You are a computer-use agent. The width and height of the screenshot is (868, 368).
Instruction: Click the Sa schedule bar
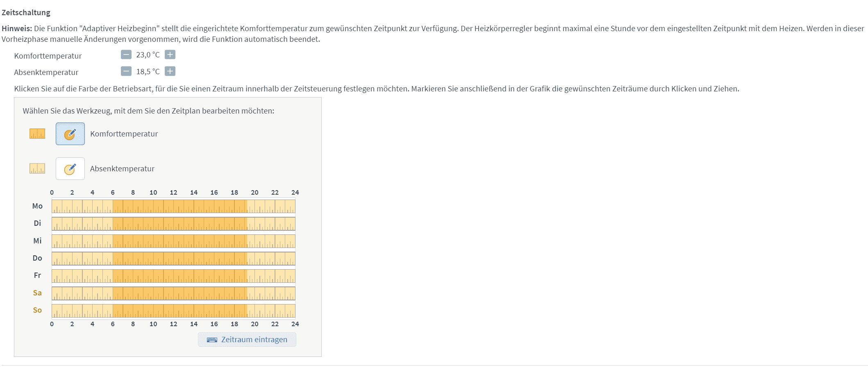(x=173, y=293)
